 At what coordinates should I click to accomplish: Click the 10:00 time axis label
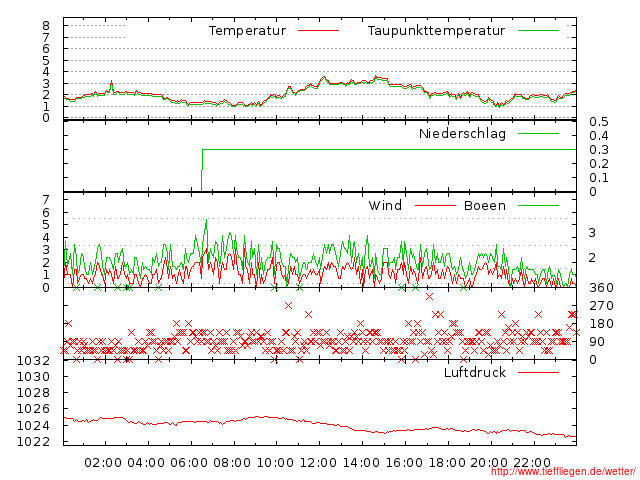pos(275,463)
